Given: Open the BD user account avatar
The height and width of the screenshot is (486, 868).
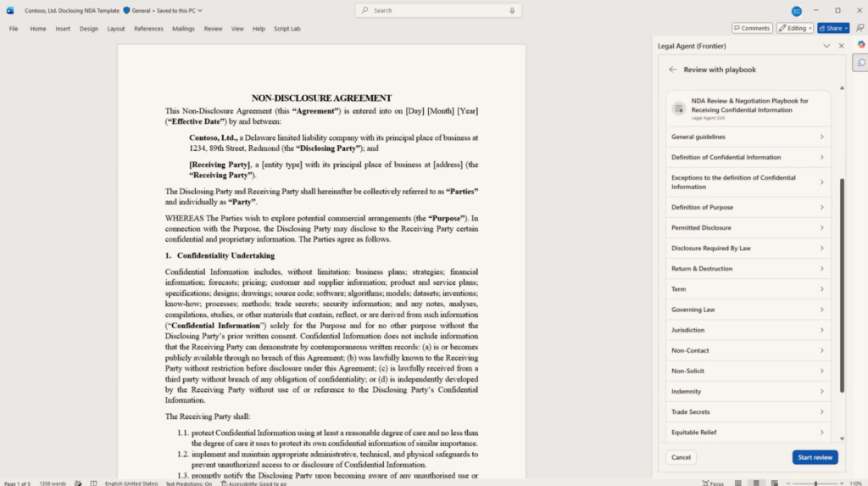Looking at the screenshot, I should pos(796,11).
